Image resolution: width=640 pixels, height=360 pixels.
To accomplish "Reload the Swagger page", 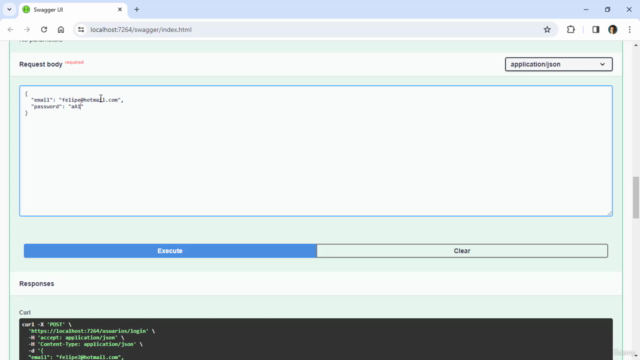I will [x=44, y=29].
